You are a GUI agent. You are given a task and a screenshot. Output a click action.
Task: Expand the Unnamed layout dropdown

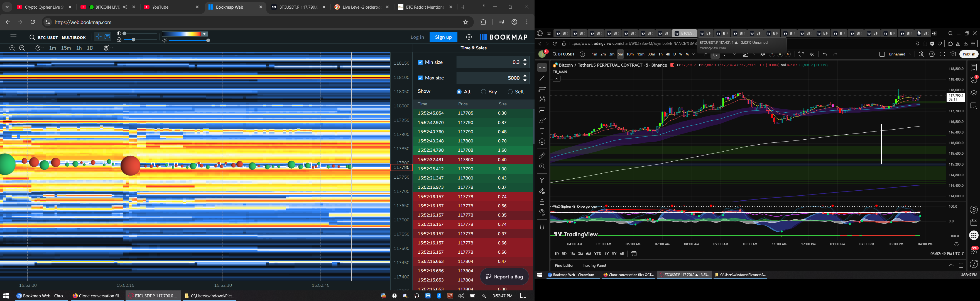(x=910, y=54)
